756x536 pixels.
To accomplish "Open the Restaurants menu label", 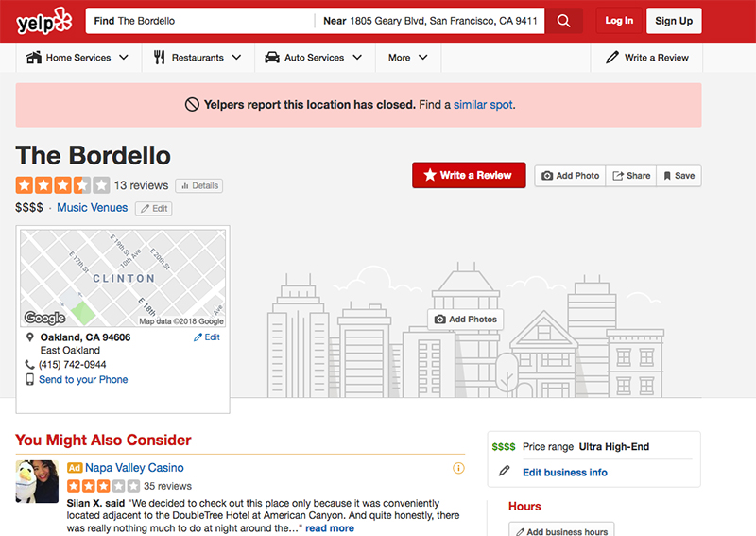I will (x=198, y=58).
